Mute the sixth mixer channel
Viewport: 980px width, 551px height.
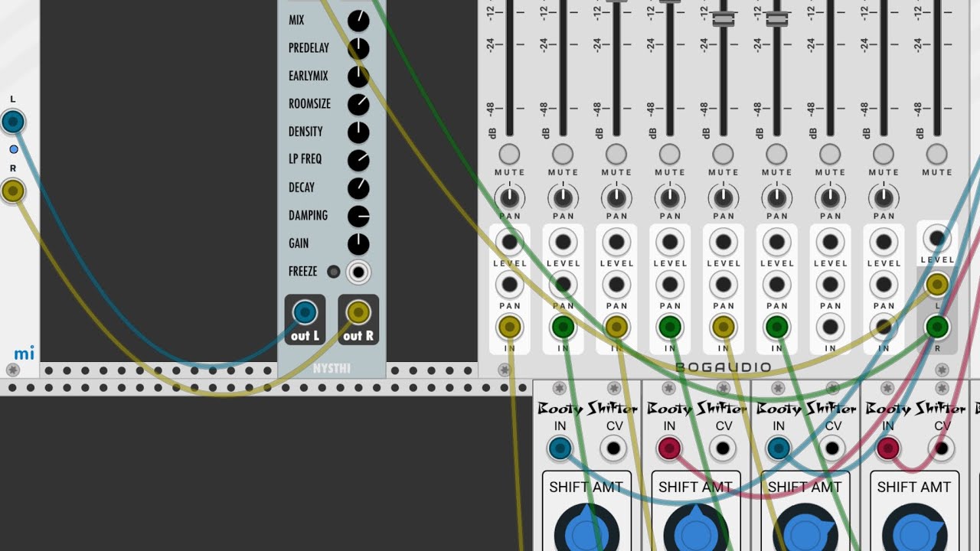click(777, 154)
